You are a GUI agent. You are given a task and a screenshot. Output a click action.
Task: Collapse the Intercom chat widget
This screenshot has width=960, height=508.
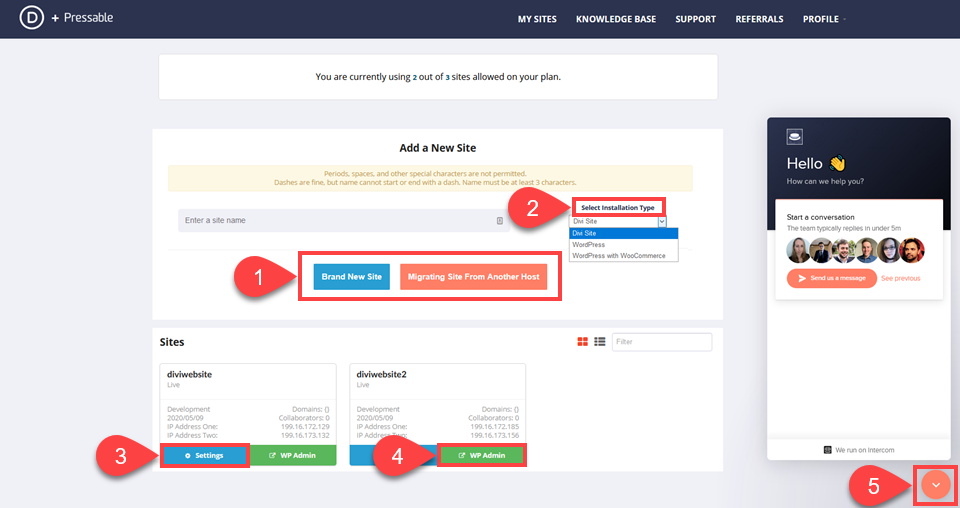click(935, 485)
